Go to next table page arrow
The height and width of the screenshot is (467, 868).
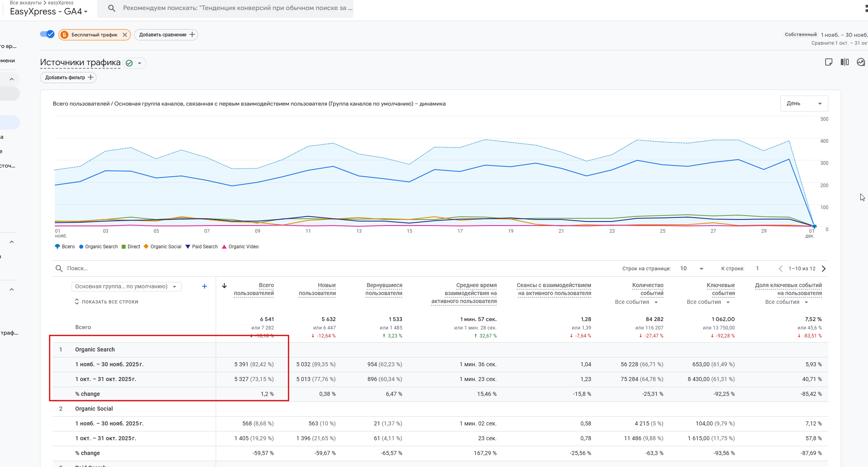click(x=824, y=269)
